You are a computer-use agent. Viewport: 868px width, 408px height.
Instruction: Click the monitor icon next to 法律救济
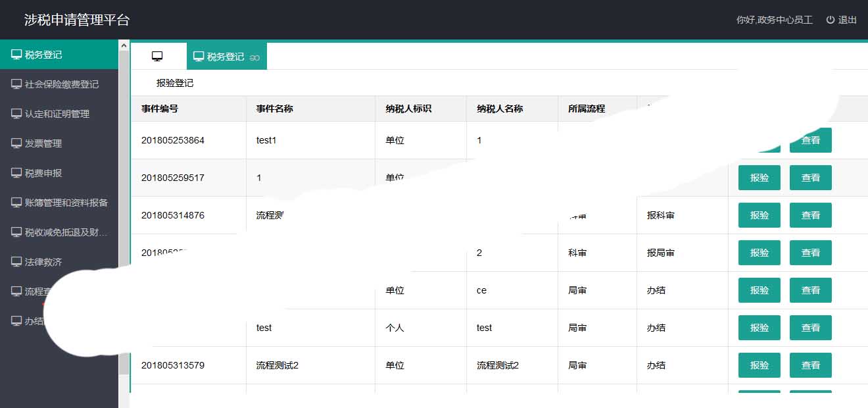16,262
